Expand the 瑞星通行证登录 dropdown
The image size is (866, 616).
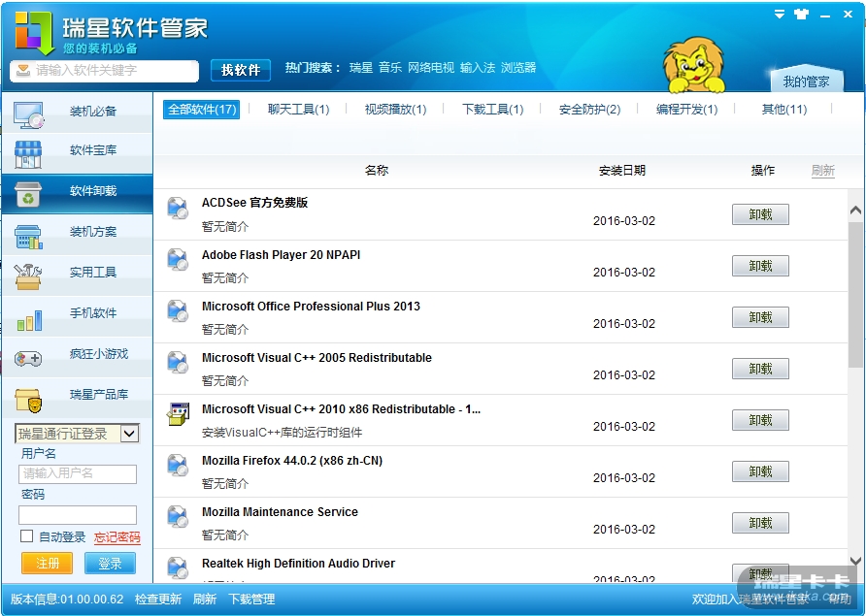coord(129,434)
